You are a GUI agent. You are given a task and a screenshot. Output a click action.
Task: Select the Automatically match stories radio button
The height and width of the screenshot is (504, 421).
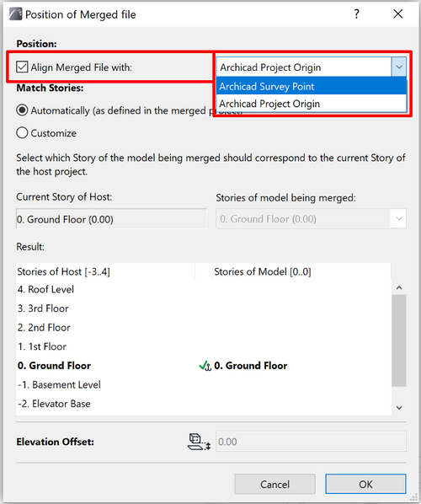pos(22,110)
